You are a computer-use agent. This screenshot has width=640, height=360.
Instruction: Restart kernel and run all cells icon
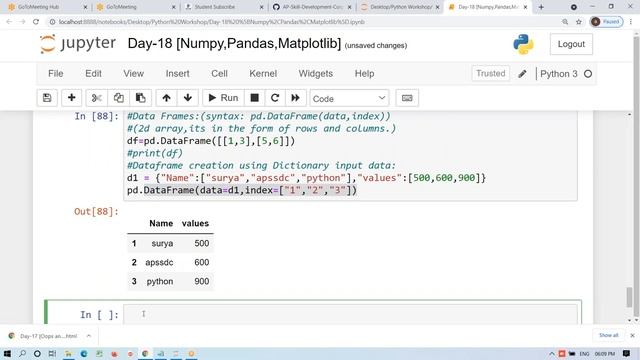coord(296,98)
